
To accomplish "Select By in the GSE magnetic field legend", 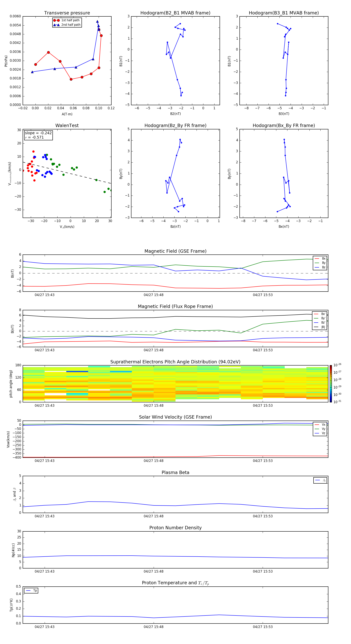I will tap(320, 263).
